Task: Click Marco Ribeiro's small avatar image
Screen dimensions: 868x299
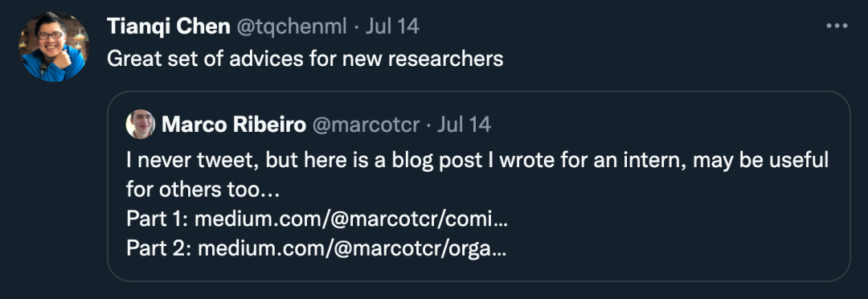Action: 141,124
